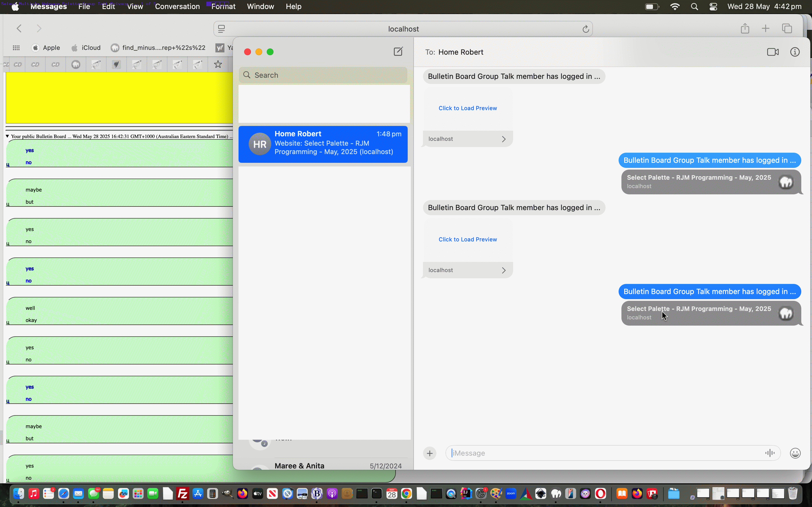Click the yellow colored banner area
812x507 pixels.
119,98
